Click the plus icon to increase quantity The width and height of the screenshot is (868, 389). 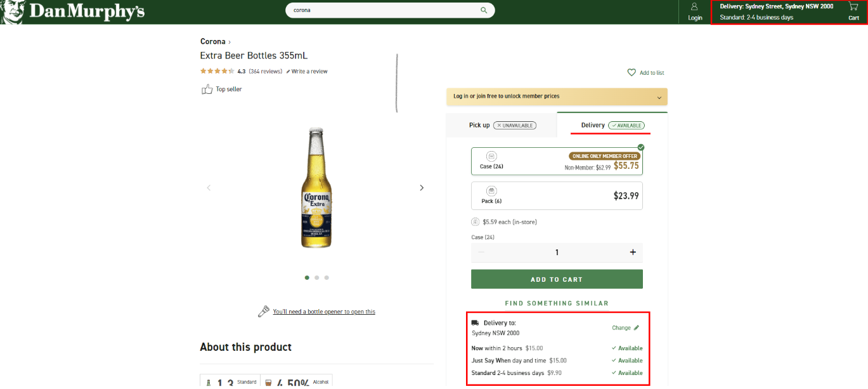(632, 253)
